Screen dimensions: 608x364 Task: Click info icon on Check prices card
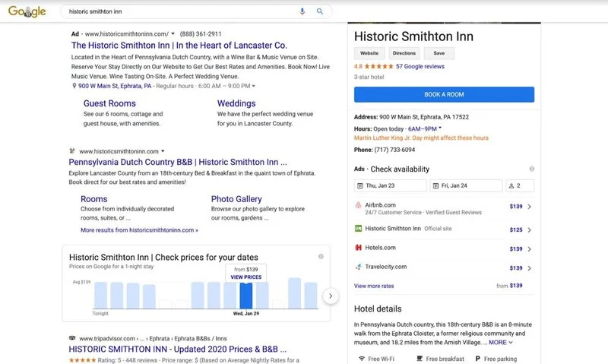(321, 257)
